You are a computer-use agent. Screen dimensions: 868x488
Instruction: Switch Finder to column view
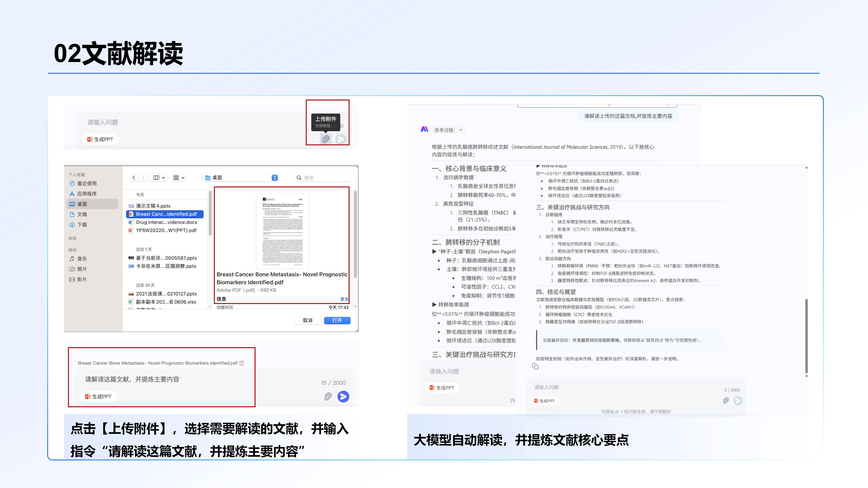[x=156, y=177]
